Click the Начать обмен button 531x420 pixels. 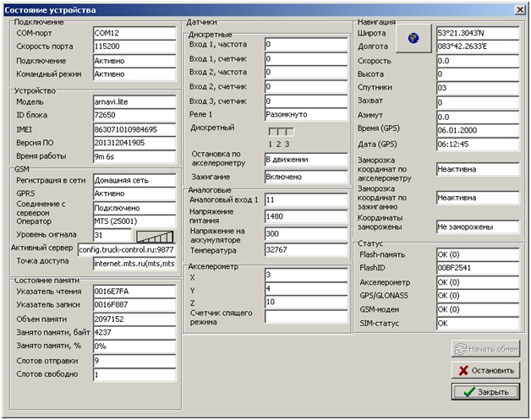pos(485,349)
